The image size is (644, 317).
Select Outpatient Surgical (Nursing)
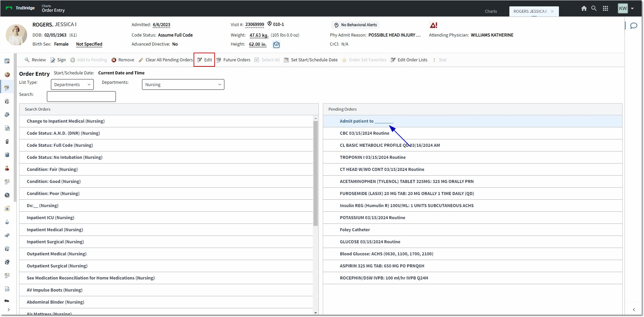point(166,266)
